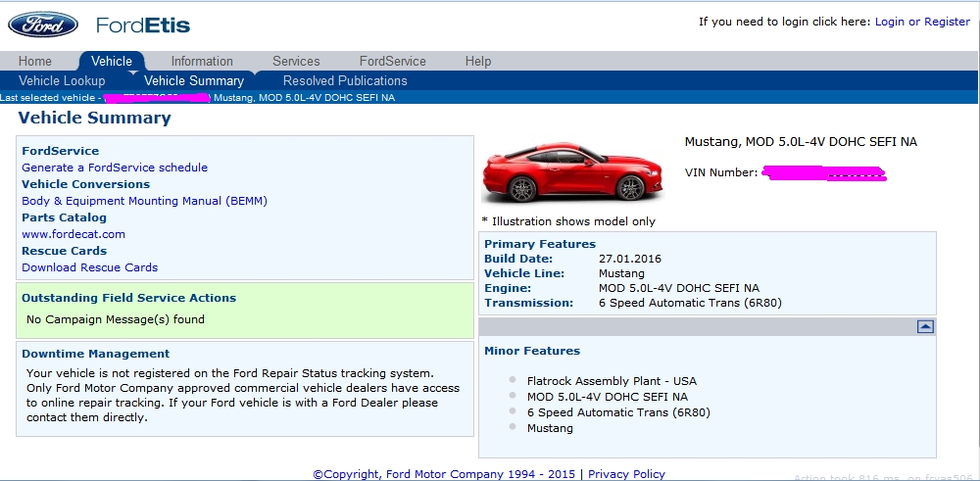The image size is (980, 481).
Task: Open the Information tab
Action: click(202, 61)
